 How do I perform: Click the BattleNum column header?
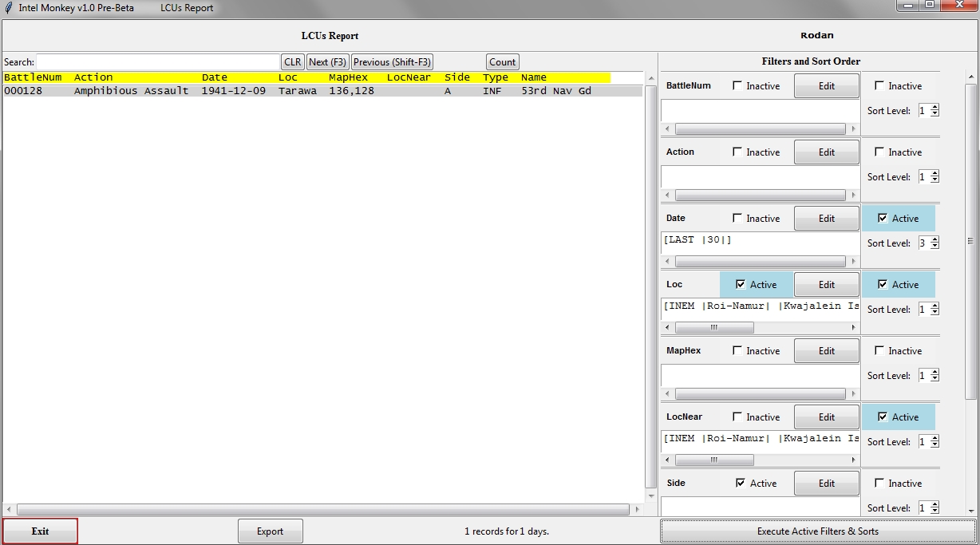33,77
